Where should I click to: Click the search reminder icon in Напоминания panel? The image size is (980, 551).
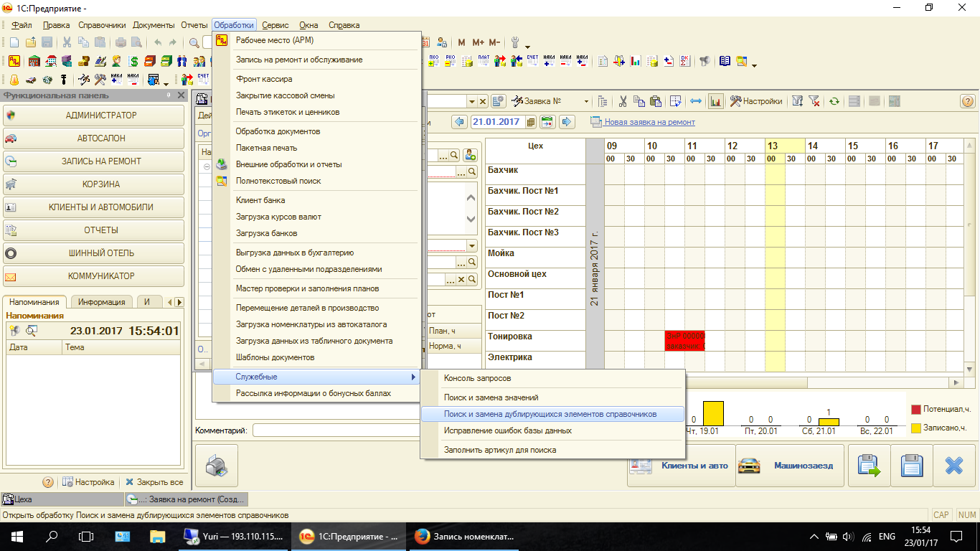tap(31, 331)
